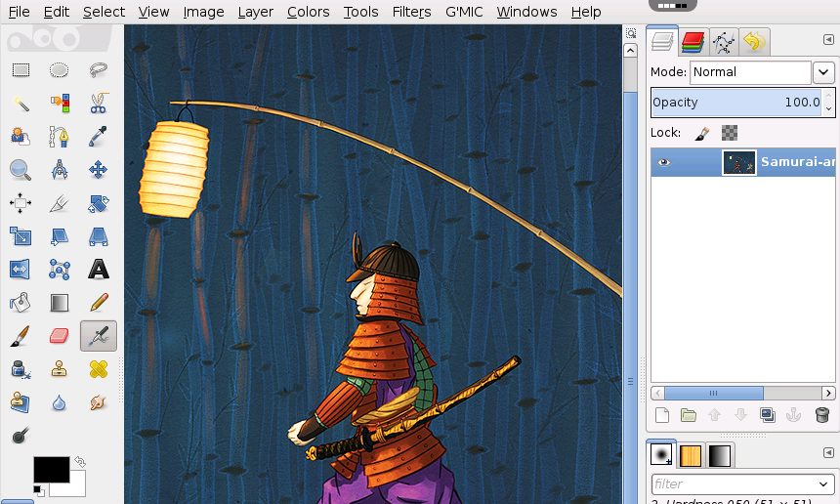This screenshot has height=504, width=840.
Task: Select the Rectangle Select tool
Action: [x=21, y=69]
